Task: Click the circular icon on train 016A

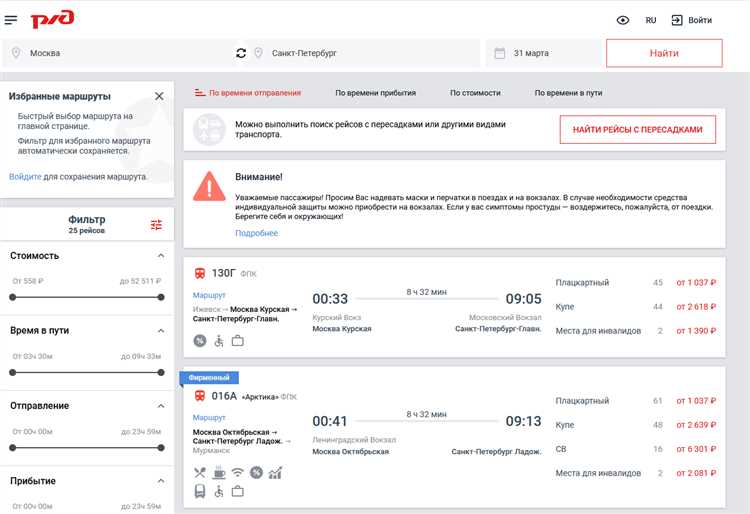Action: [256, 473]
